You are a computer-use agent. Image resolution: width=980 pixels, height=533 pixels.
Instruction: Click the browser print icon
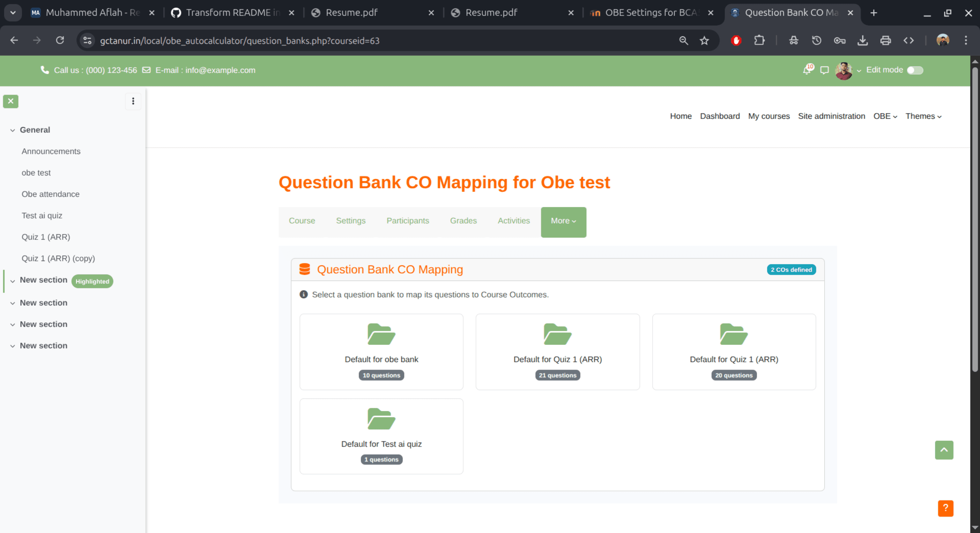click(886, 40)
